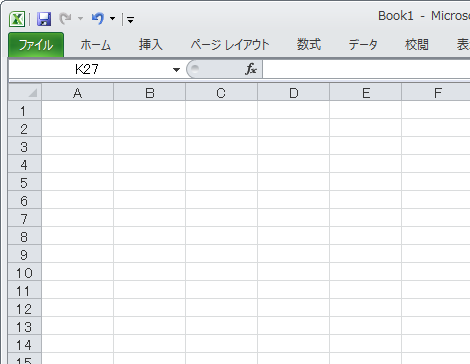The width and height of the screenshot is (470, 364).
Task: Click cell B3
Action: click(150, 146)
